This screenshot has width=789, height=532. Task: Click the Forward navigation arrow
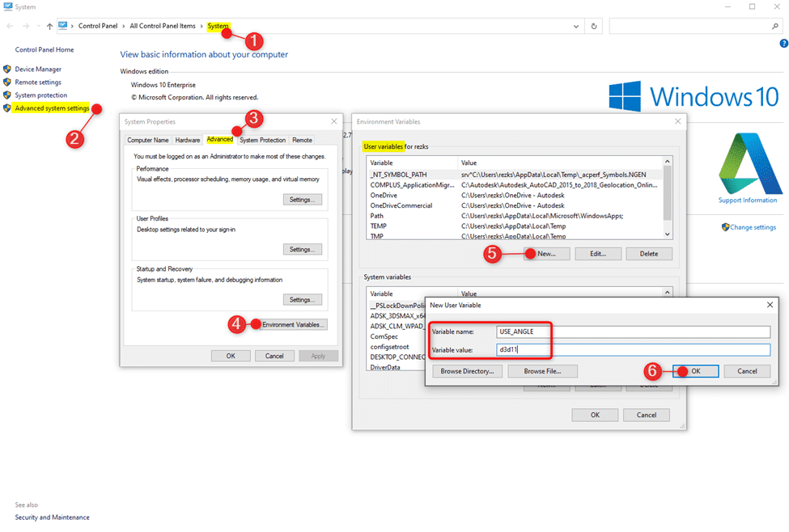coord(26,26)
